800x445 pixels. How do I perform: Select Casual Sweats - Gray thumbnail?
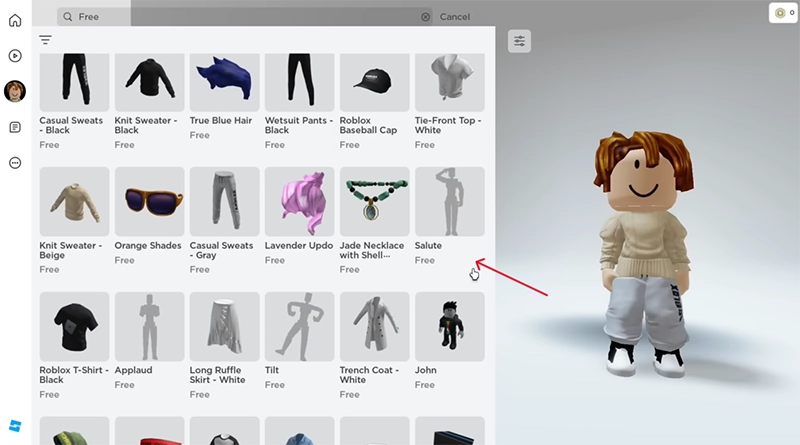coord(224,202)
